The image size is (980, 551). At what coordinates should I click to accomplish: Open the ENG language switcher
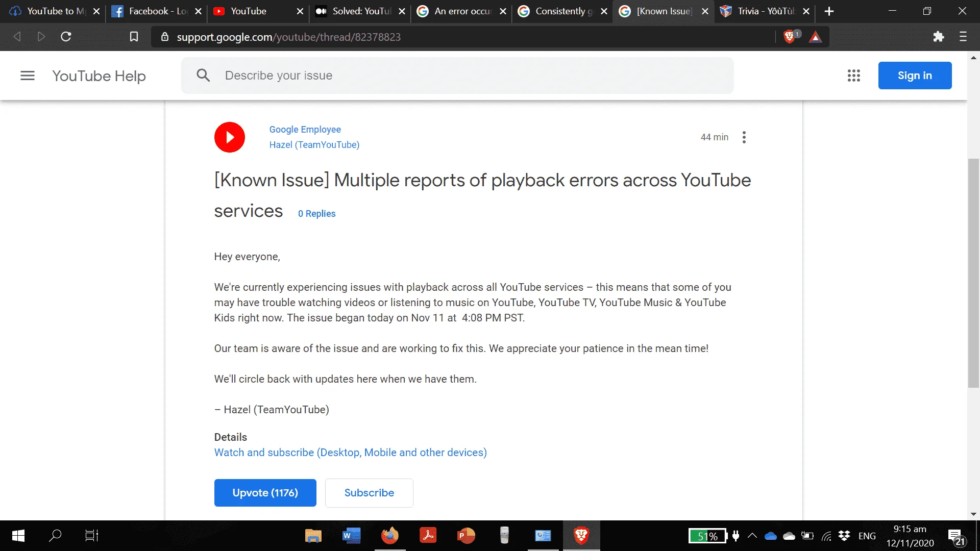pyautogui.click(x=867, y=536)
